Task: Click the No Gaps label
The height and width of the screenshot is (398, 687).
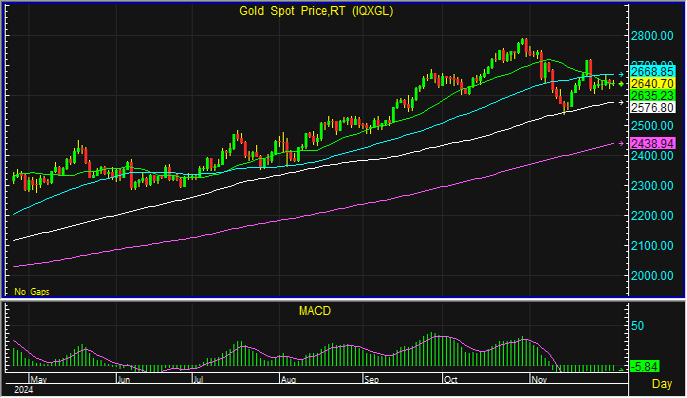Action: point(32,291)
